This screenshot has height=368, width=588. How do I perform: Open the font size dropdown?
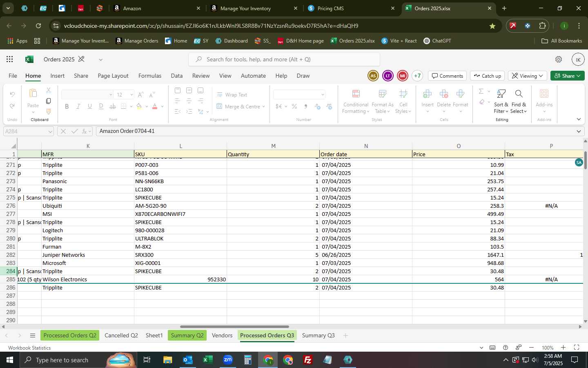pos(131,95)
